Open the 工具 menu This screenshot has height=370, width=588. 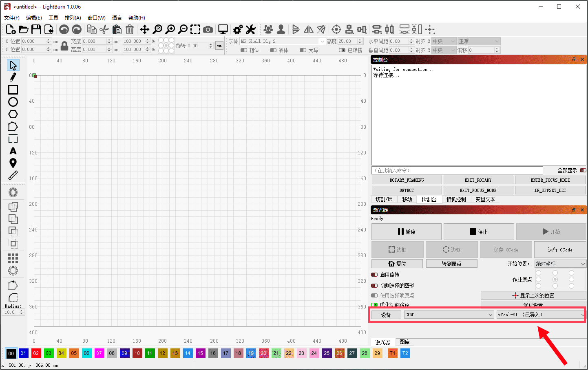point(53,18)
